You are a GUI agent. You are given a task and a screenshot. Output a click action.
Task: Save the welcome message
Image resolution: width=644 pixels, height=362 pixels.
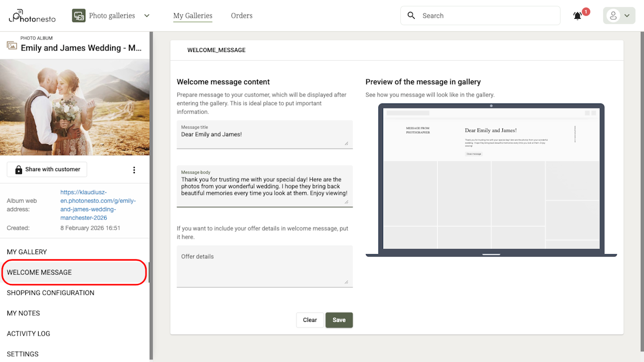click(339, 320)
